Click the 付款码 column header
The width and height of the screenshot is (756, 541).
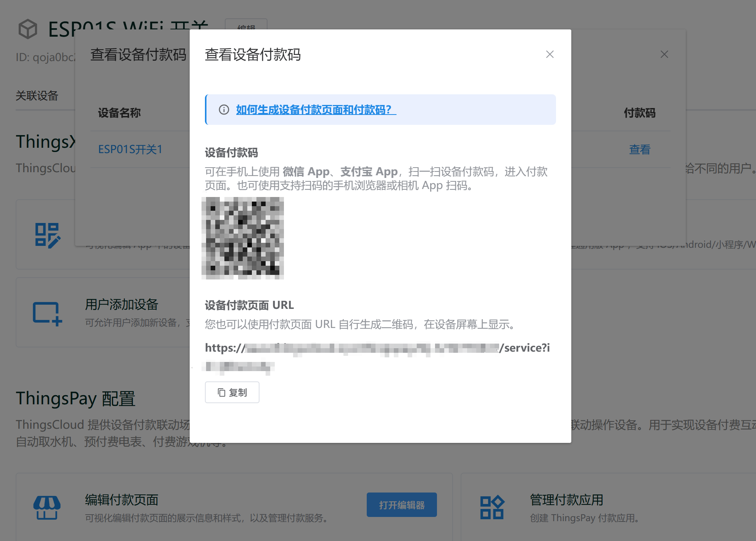click(x=640, y=113)
